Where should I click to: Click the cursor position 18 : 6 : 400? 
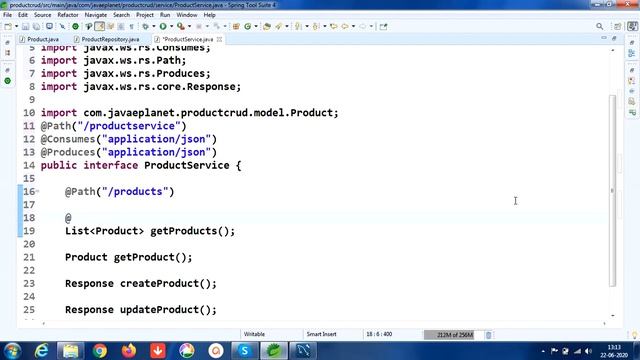click(379, 334)
